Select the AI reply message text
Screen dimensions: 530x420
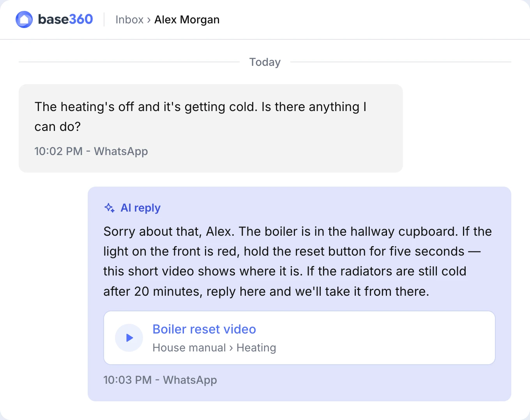[297, 261]
